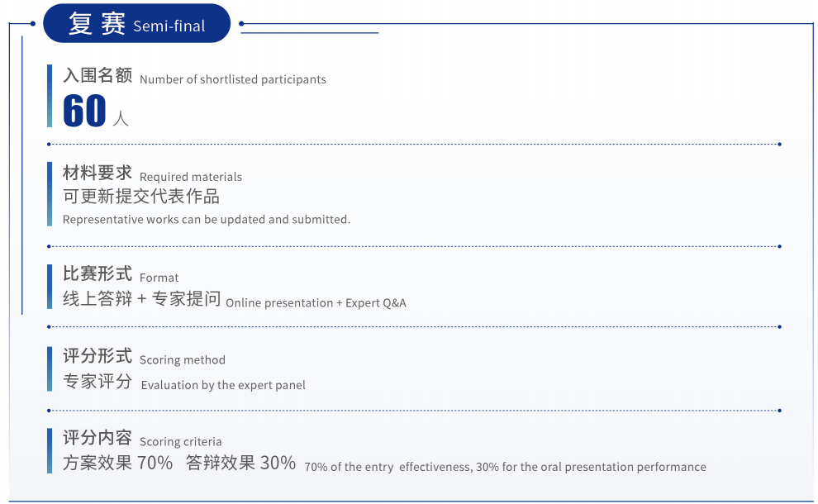
Task: Click the 入围名额 heading
Action: point(97,76)
